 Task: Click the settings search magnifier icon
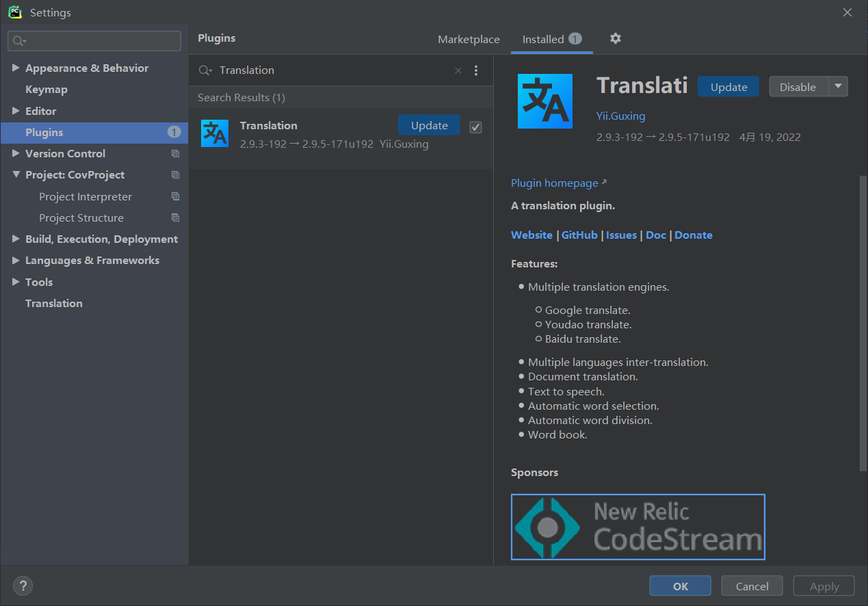[x=18, y=41]
